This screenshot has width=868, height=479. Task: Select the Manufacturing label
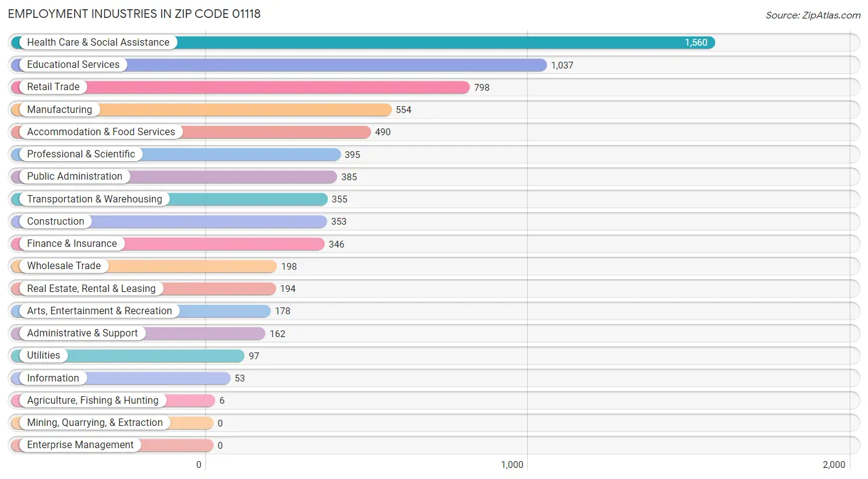coord(59,109)
